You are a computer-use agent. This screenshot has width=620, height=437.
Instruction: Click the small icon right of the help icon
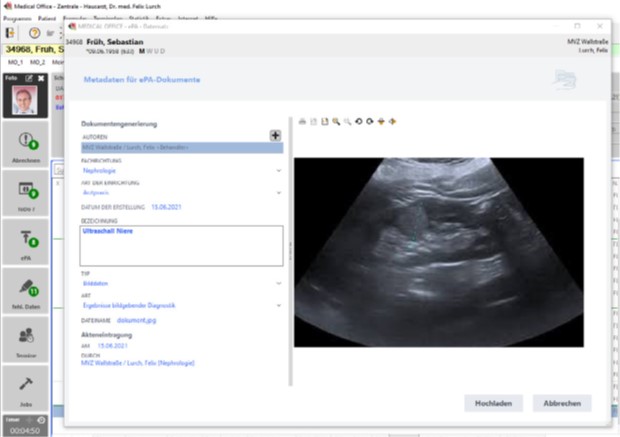pos(50,33)
